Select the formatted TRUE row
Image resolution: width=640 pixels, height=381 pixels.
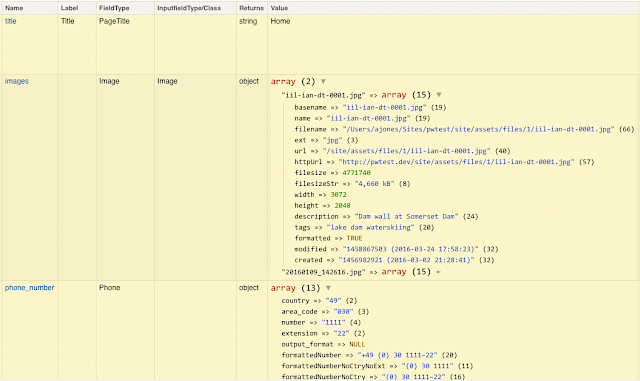[x=329, y=238]
